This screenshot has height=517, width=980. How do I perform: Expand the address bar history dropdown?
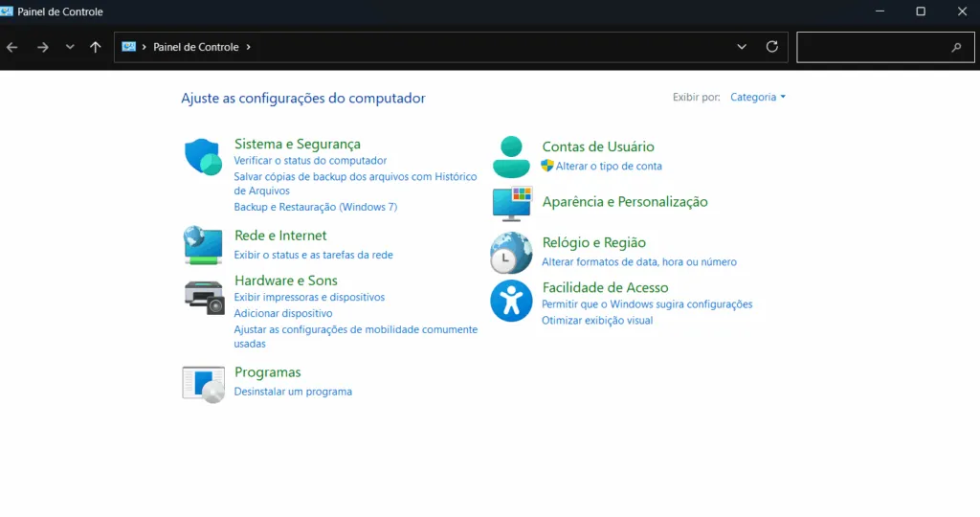tap(742, 47)
